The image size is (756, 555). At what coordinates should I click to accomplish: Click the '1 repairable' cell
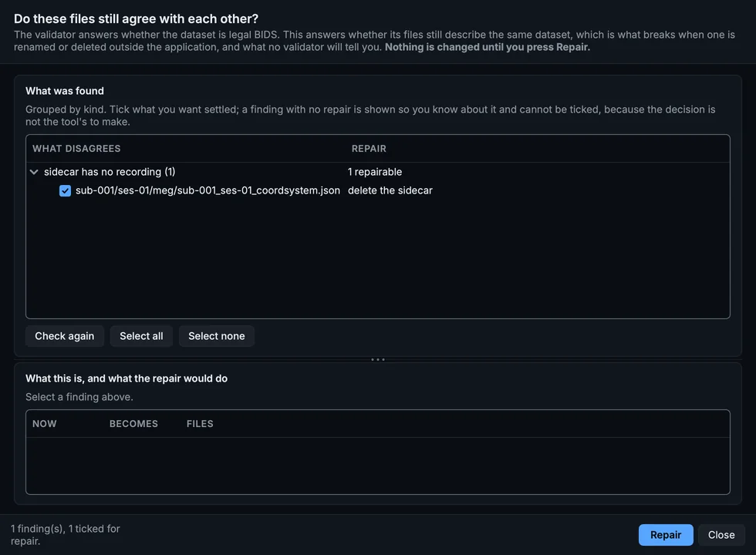pyautogui.click(x=375, y=172)
